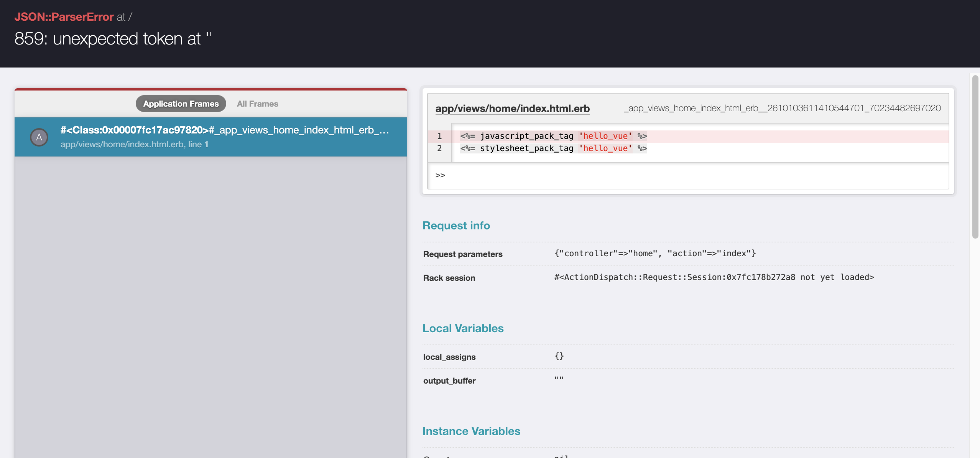Screen dimensions: 980x458
Task: Click the compiled method name _app_views_home_index_html_erb__2610
Action: (783, 108)
